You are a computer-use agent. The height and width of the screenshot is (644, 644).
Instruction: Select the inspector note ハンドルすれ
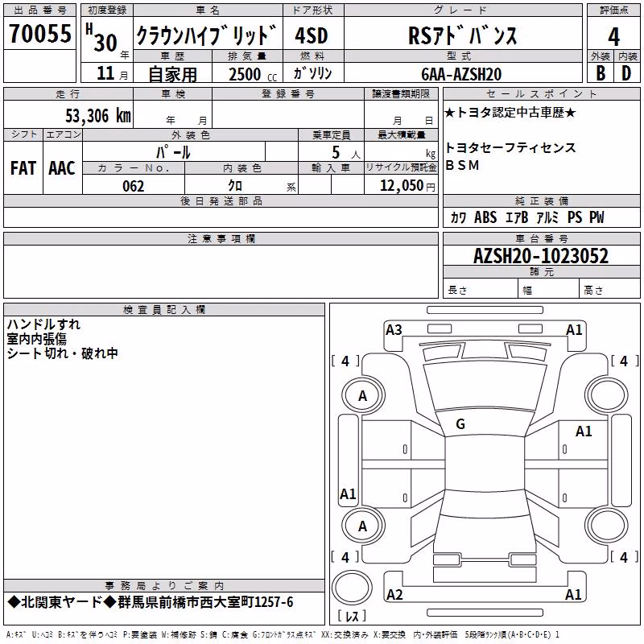click(43, 324)
